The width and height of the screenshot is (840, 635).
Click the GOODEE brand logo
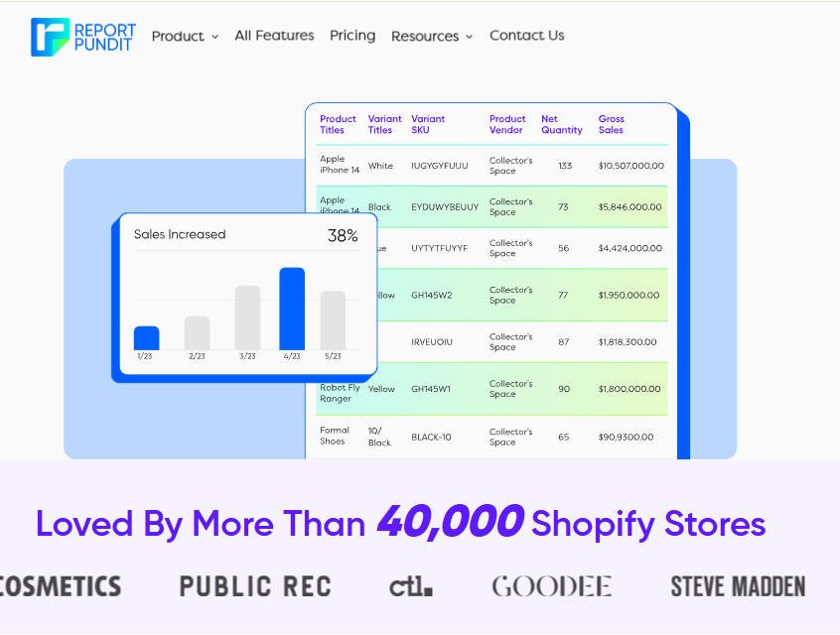pyautogui.click(x=552, y=586)
